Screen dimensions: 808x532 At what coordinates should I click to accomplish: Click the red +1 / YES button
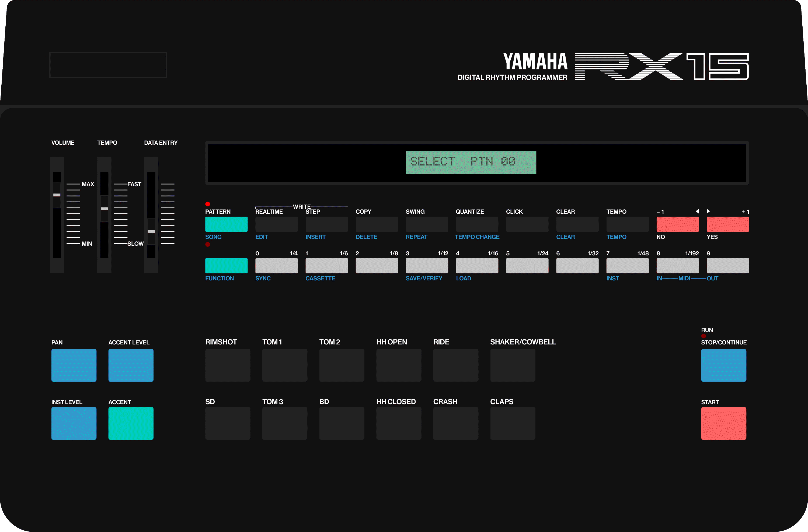[728, 224]
